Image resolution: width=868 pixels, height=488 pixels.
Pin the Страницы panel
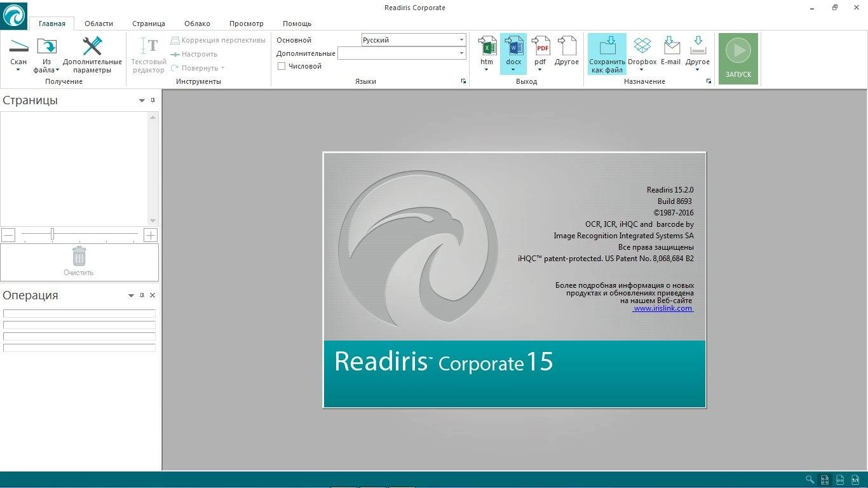click(x=153, y=100)
